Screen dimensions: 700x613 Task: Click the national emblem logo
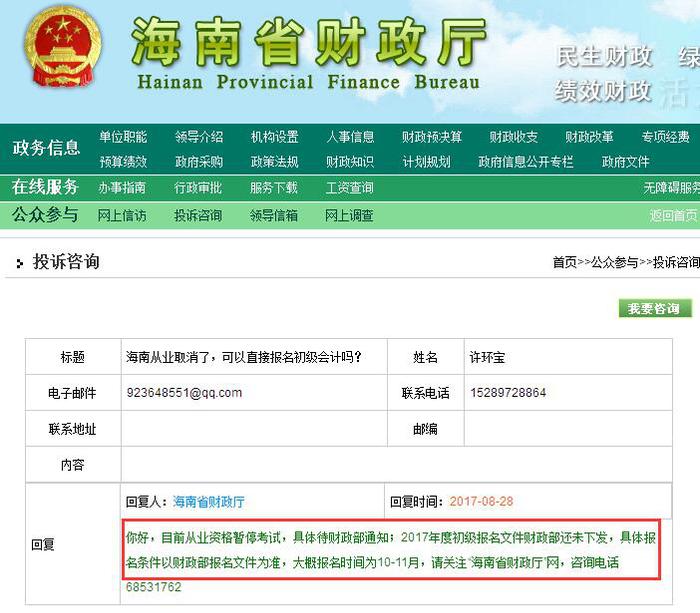pyautogui.click(x=62, y=50)
